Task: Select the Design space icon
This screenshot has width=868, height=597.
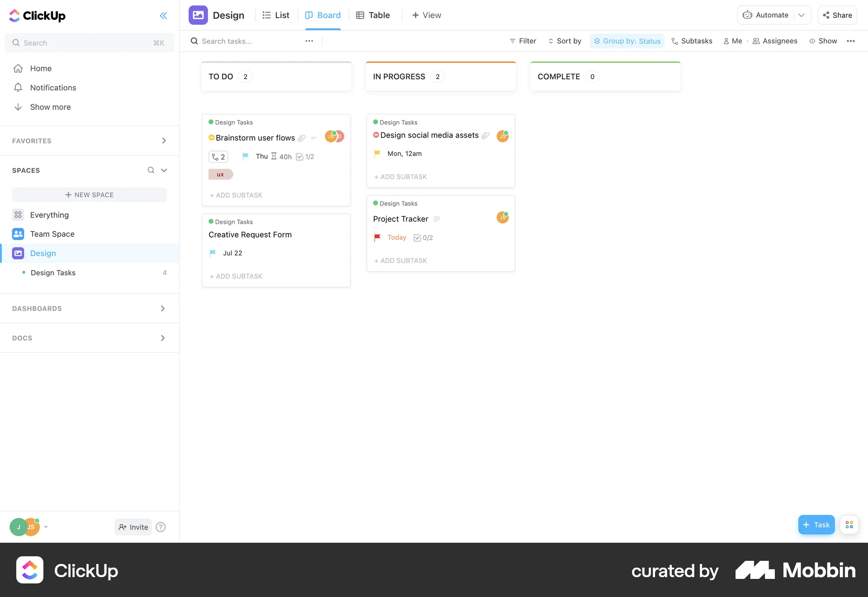Action: 18,253
